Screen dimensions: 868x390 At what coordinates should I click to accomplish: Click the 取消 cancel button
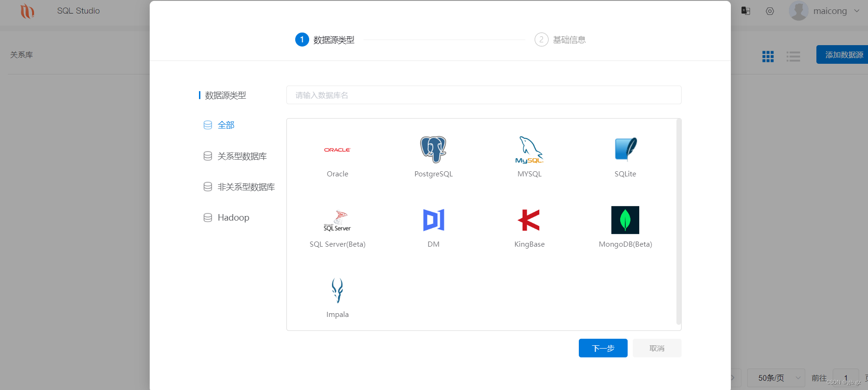click(x=657, y=348)
